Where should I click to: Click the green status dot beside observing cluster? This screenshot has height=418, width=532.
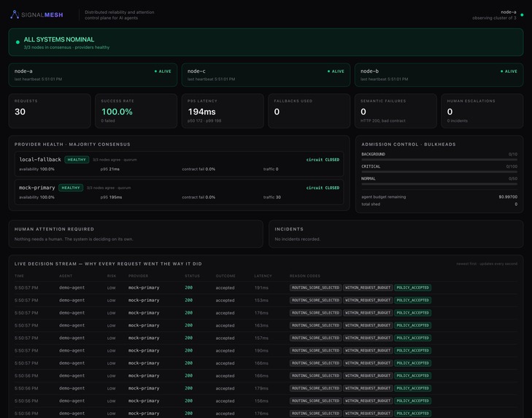(x=523, y=15)
